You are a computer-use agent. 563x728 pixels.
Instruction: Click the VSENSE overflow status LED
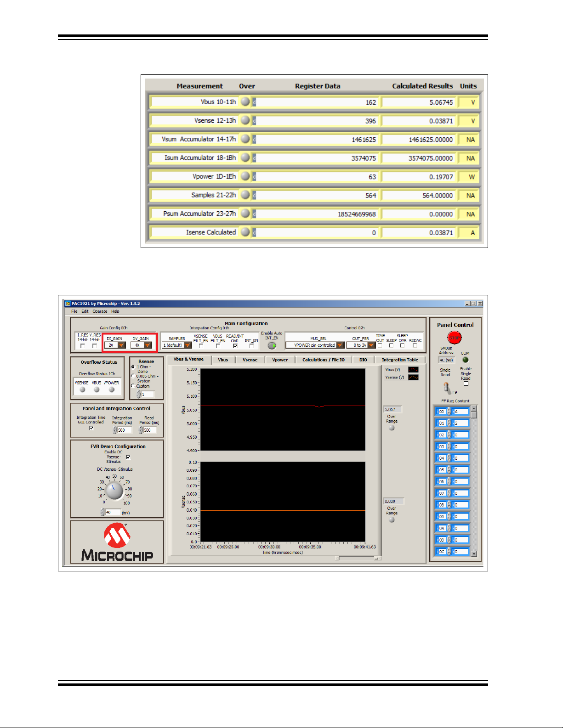[82, 389]
